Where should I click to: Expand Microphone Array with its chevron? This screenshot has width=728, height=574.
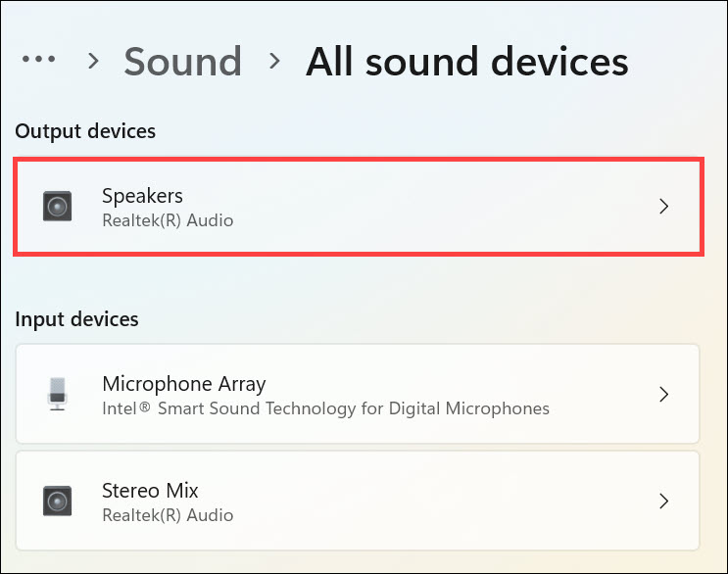pyautogui.click(x=663, y=394)
